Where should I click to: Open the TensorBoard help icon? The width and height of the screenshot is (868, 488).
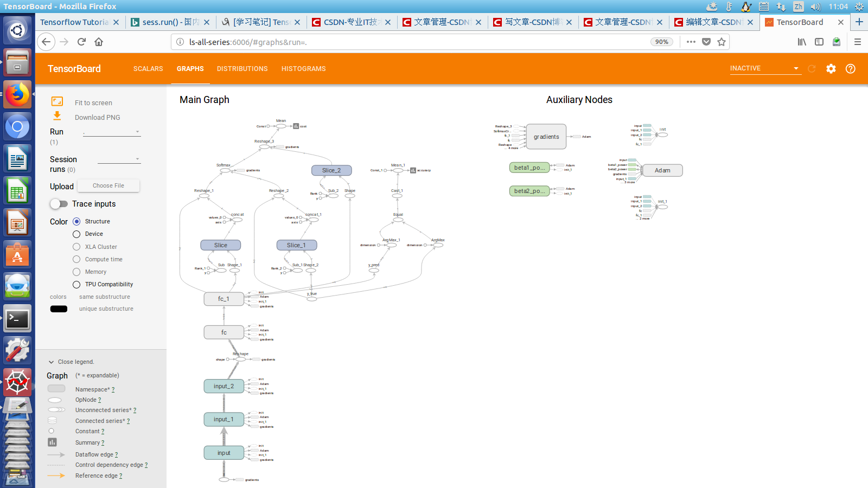click(851, 69)
